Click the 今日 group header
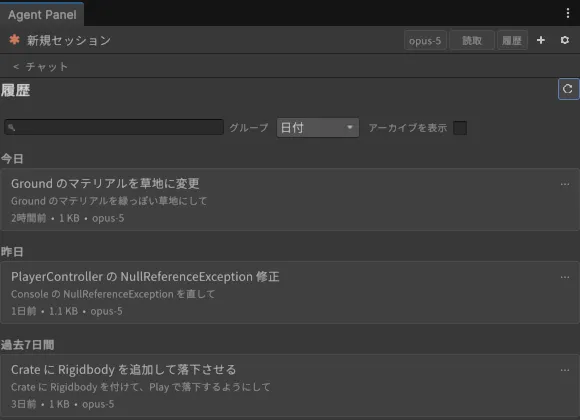Image resolution: width=580 pixels, height=420 pixels. (12, 159)
